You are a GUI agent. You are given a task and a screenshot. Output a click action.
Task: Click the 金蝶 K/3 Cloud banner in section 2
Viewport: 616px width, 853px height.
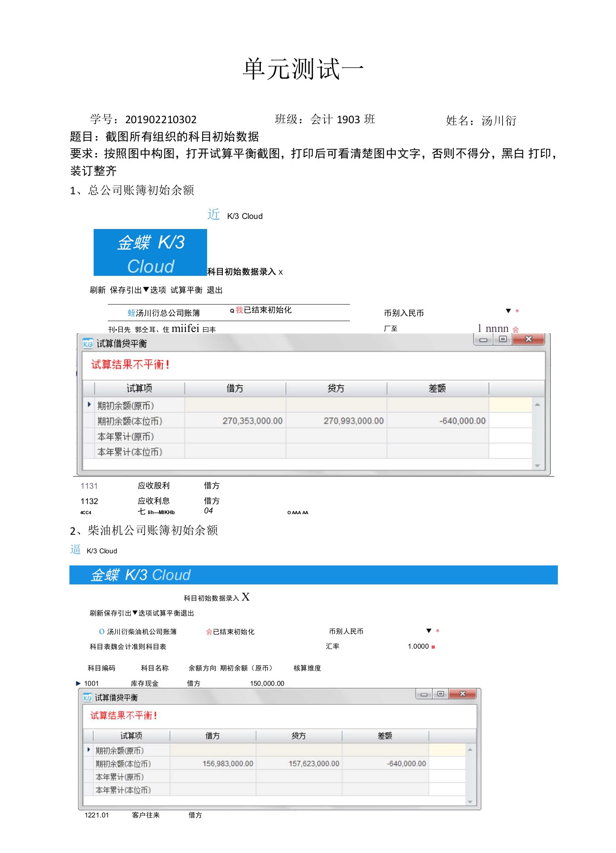tap(314, 575)
